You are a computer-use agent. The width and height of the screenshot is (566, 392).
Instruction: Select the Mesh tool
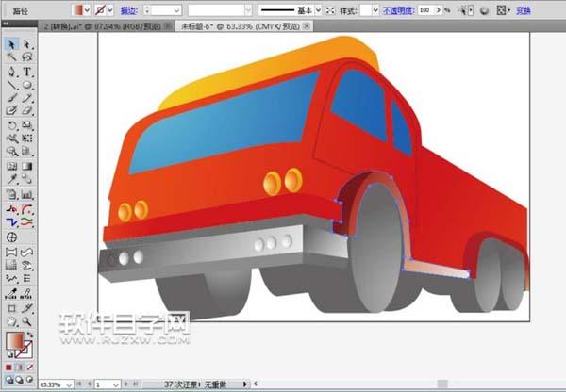[11, 166]
